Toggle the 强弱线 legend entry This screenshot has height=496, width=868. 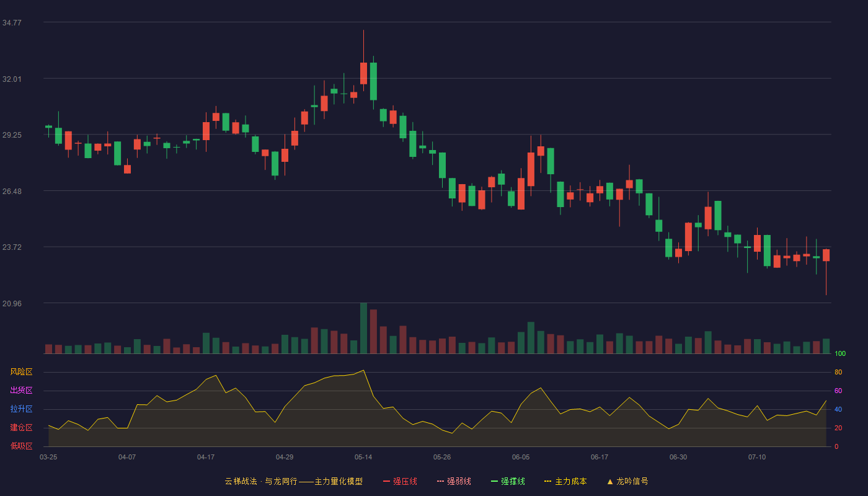[454, 481]
